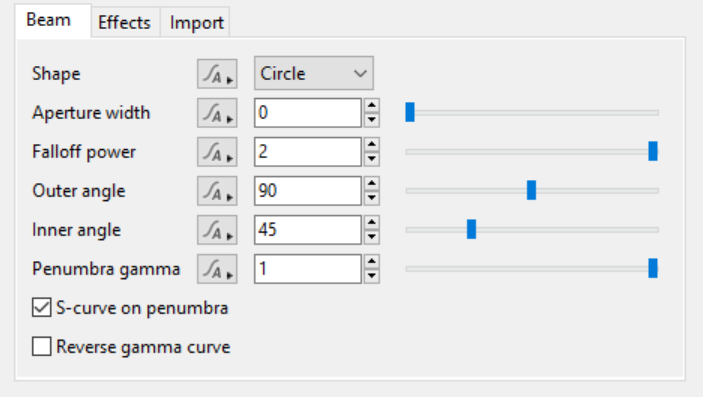Disable S-curve on penumbra checkbox
Image resolution: width=703 pixels, height=397 pixels.
click(42, 308)
